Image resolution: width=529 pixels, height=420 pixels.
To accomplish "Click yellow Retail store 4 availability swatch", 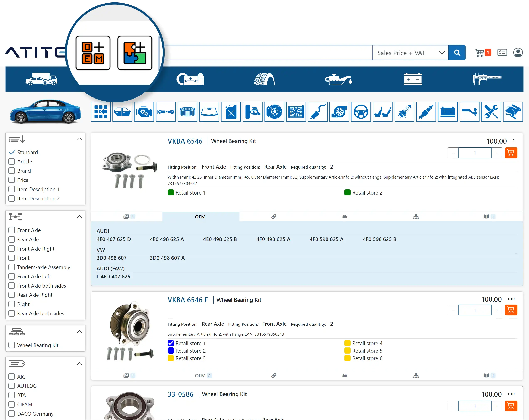I will [347, 343].
